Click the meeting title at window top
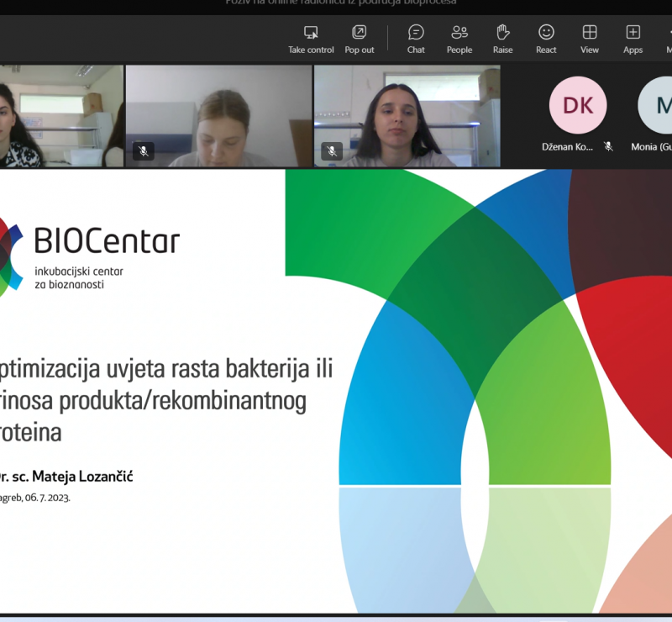The image size is (672, 622). click(x=341, y=3)
